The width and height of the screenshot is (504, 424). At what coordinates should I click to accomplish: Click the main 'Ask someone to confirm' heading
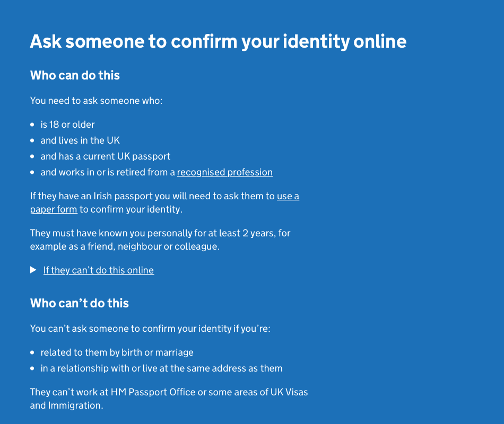tap(218, 41)
